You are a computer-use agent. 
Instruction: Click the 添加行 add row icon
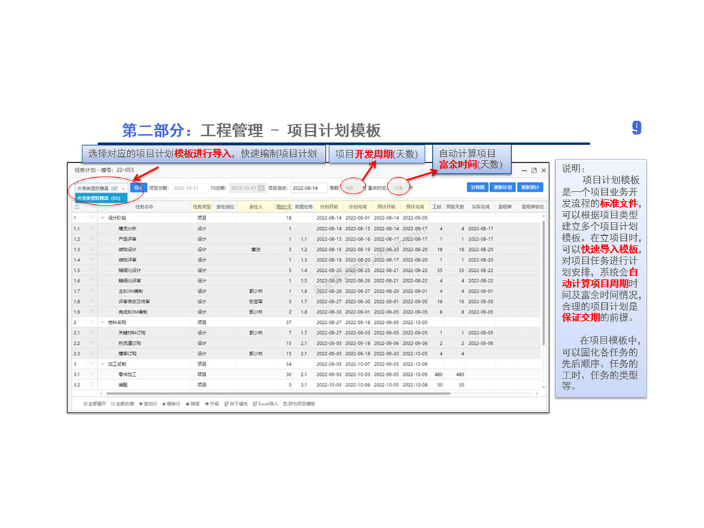[x=141, y=404]
